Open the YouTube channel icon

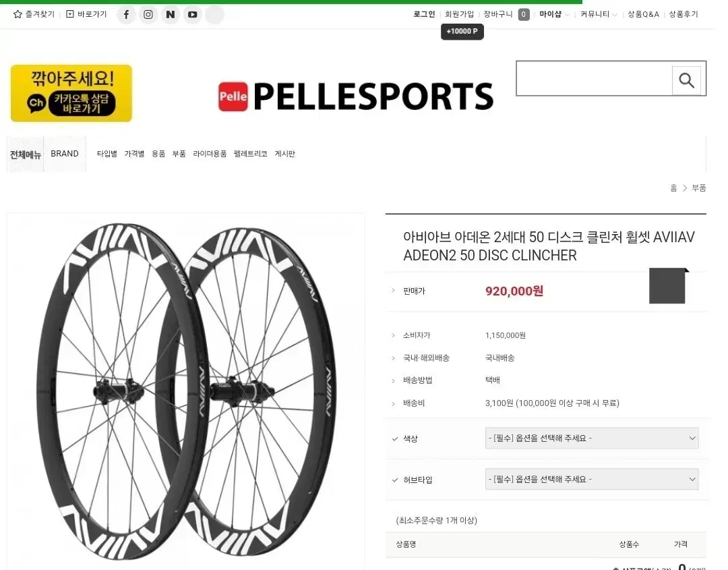(x=193, y=14)
